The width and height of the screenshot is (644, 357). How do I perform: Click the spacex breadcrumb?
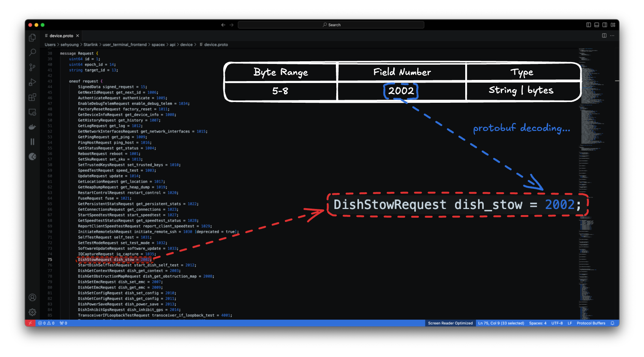pyautogui.click(x=158, y=45)
